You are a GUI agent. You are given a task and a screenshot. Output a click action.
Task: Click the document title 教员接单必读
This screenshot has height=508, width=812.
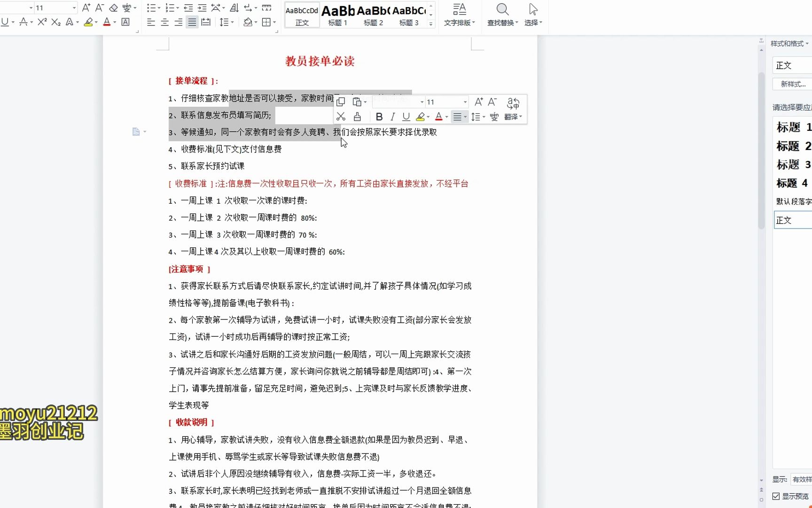[320, 61]
